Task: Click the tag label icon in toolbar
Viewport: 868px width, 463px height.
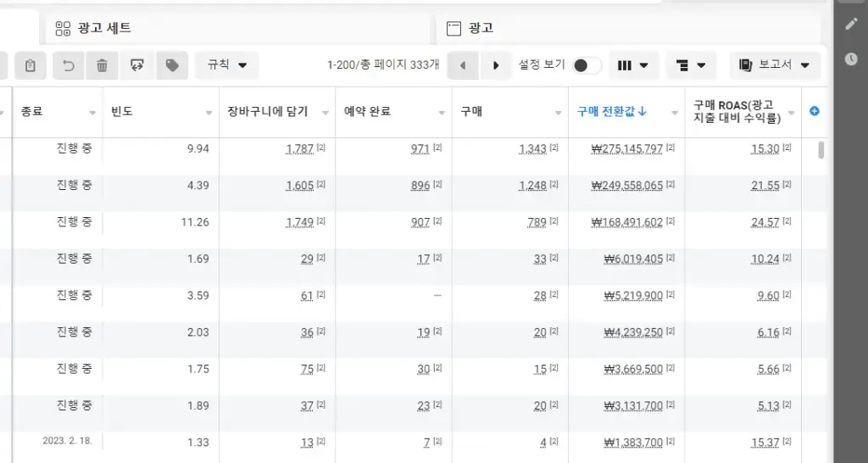Action: click(172, 65)
